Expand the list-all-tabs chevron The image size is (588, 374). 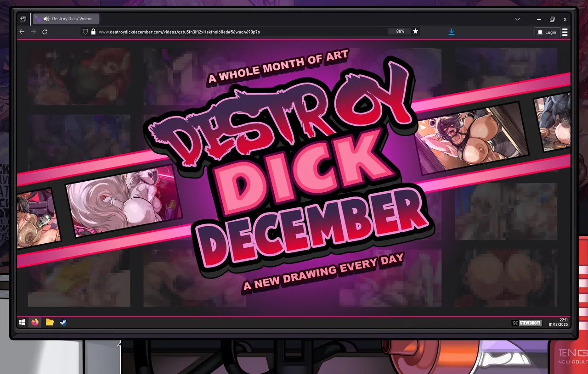point(518,19)
